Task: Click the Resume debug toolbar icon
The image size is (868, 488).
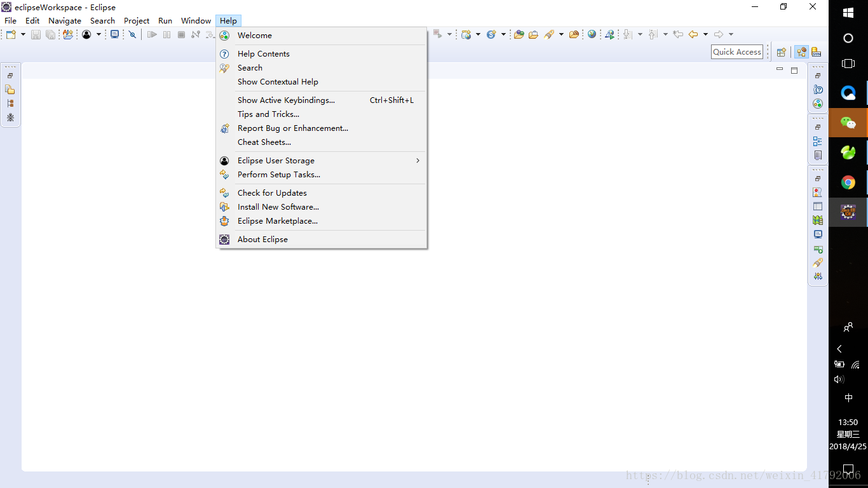Action: point(152,34)
